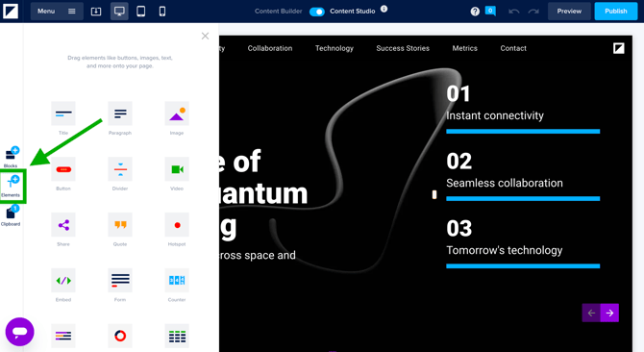Click the 'Content Builder' label
The height and width of the screenshot is (352, 644).
(278, 12)
